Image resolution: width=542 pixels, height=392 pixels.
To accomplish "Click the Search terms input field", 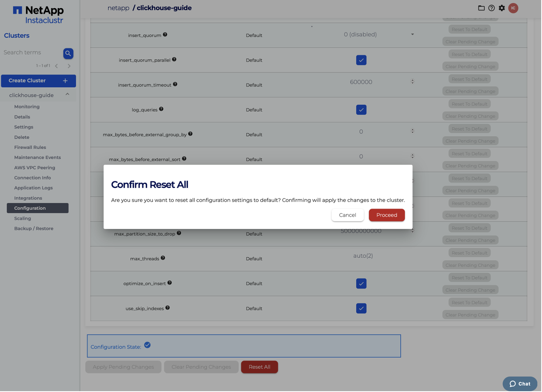I will point(31,53).
